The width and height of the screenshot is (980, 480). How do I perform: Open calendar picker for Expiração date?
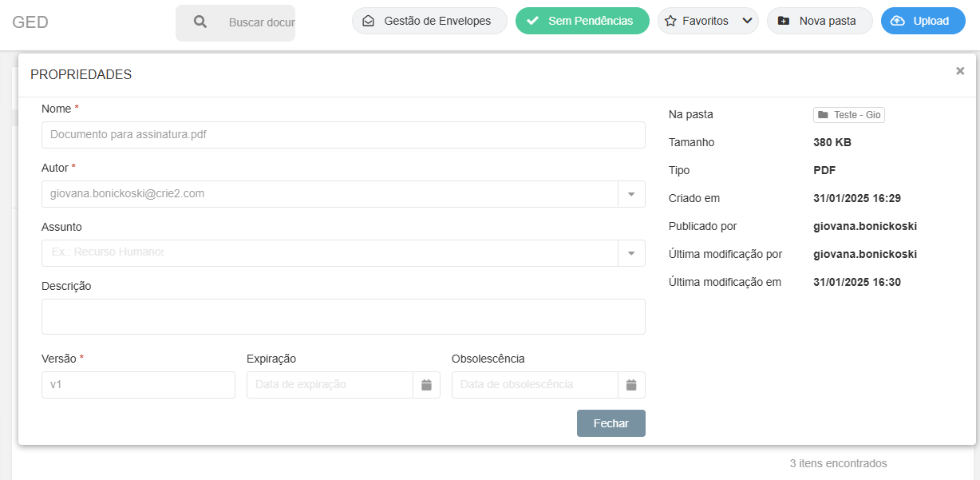(x=426, y=385)
